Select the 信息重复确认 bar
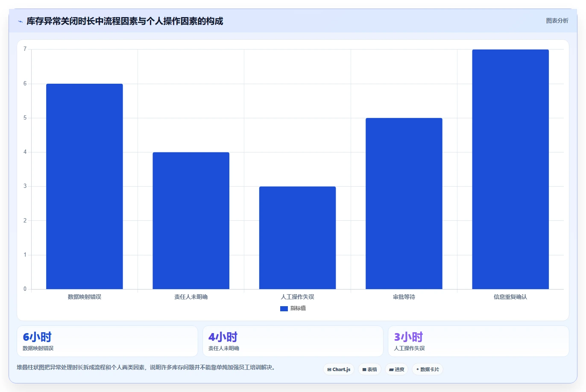Screen dimensions: 586x392 click(510, 170)
